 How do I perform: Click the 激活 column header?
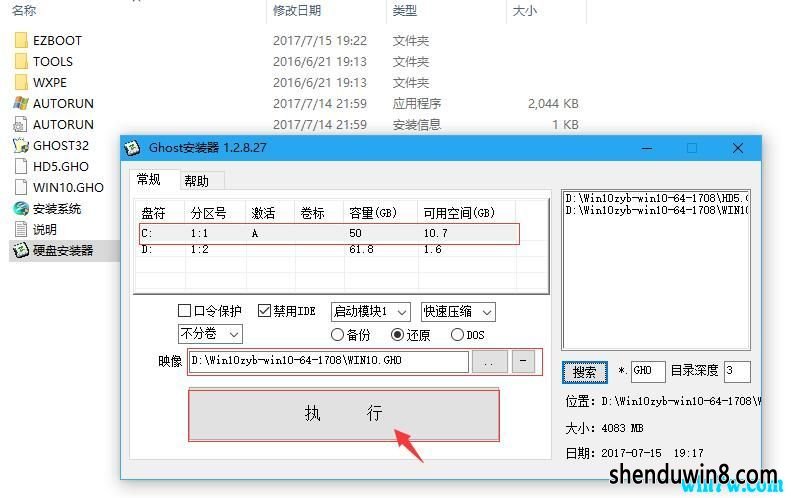[270, 213]
